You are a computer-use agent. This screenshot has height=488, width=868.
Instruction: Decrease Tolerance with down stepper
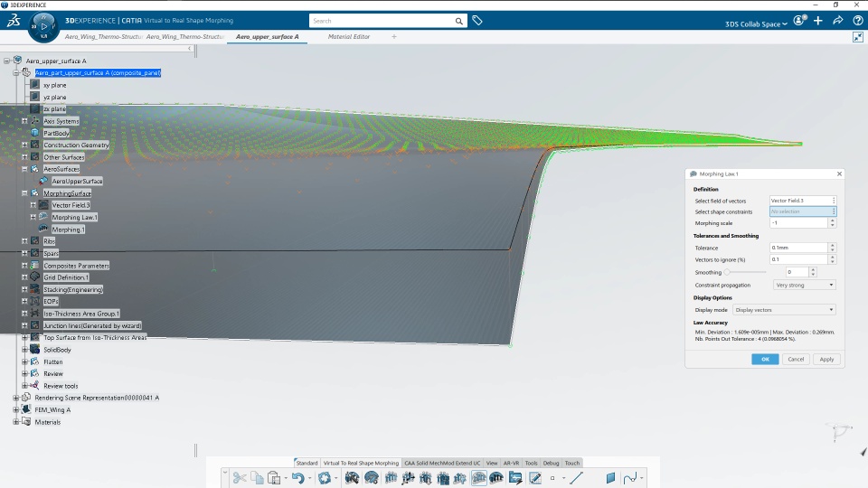[832, 250]
